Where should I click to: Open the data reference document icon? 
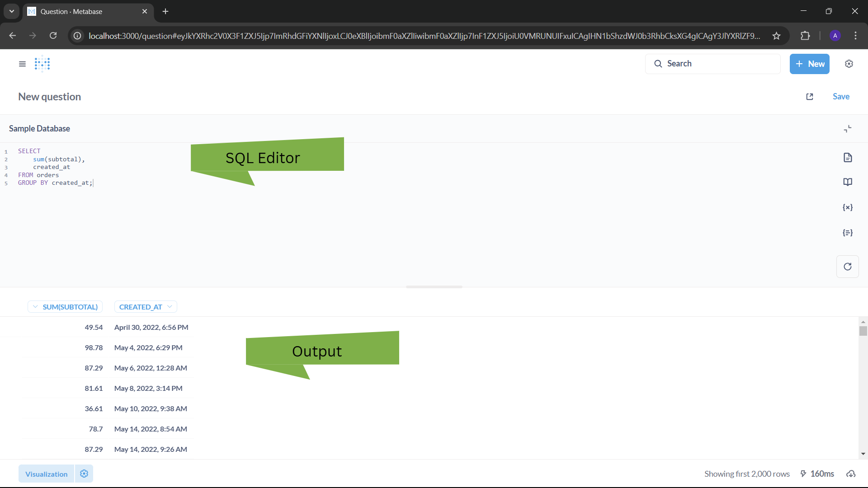tap(848, 157)
